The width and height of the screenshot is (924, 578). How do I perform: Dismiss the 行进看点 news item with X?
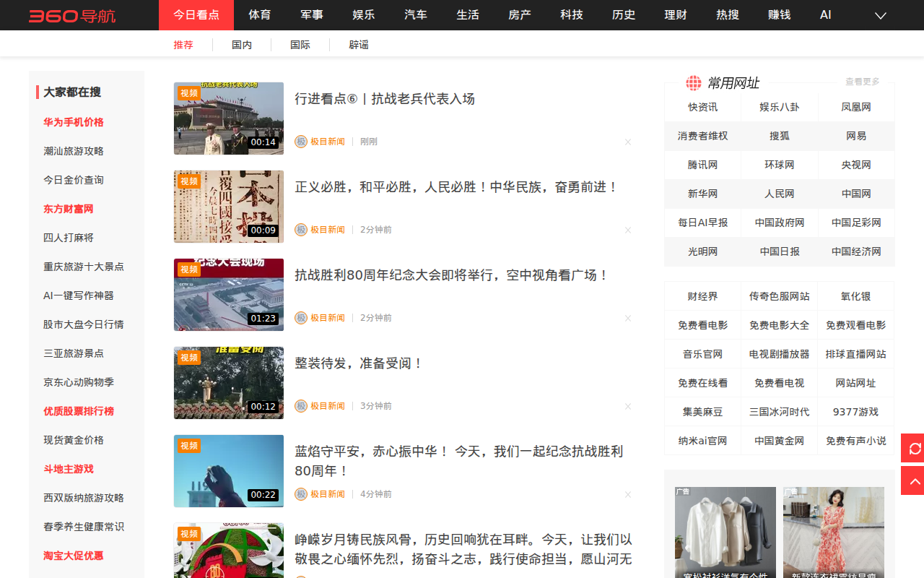coord(628,142)
